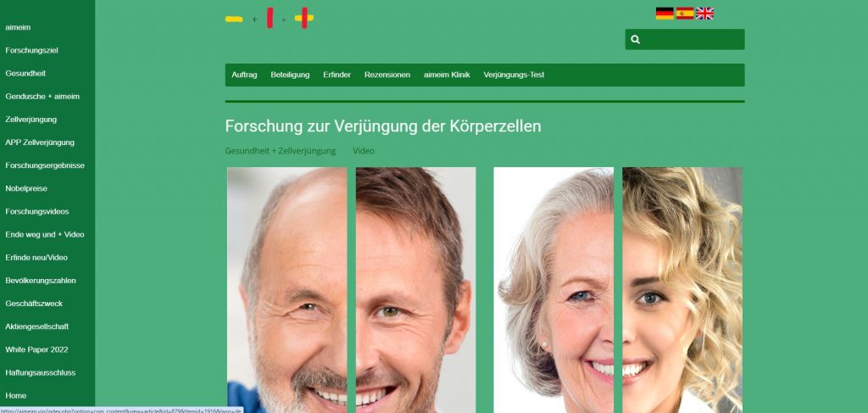Click inside the green search field
The width and height of the screenshot is (868, 413).
click(x=685, y=39)
